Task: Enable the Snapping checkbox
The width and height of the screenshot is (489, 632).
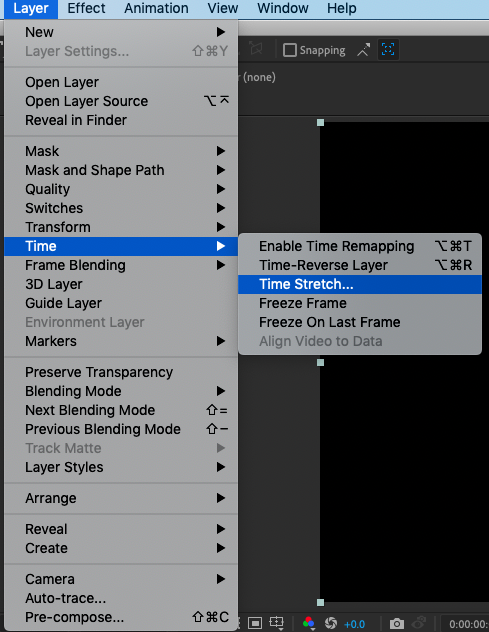Action: (x=289, y=50)
